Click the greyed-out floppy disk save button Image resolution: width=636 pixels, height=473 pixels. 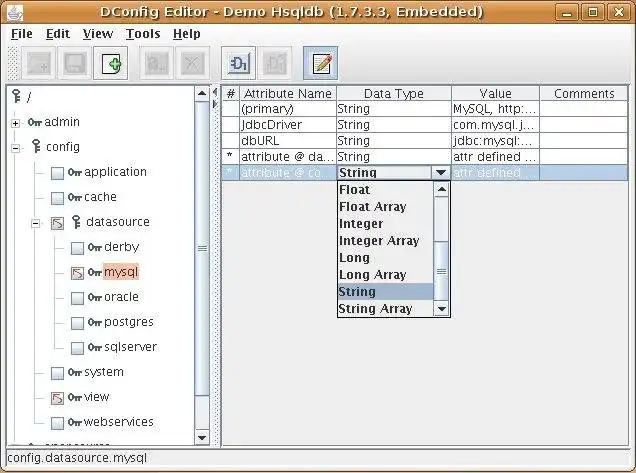[x=75, y=63]
